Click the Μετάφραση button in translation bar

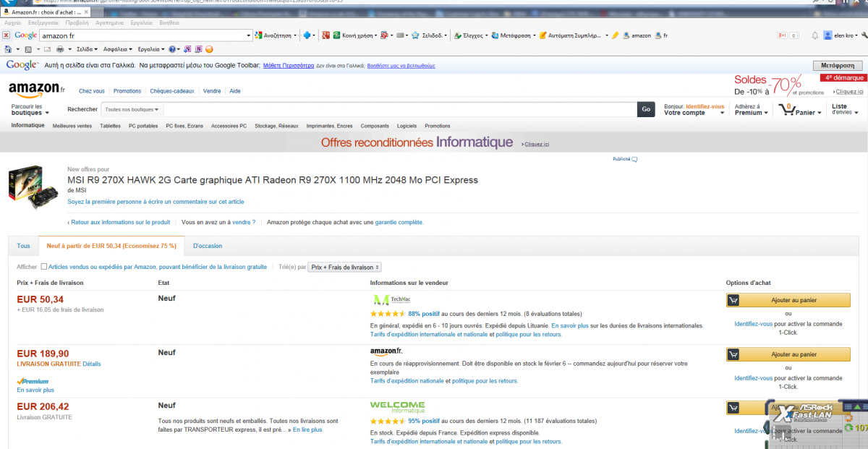838,65
